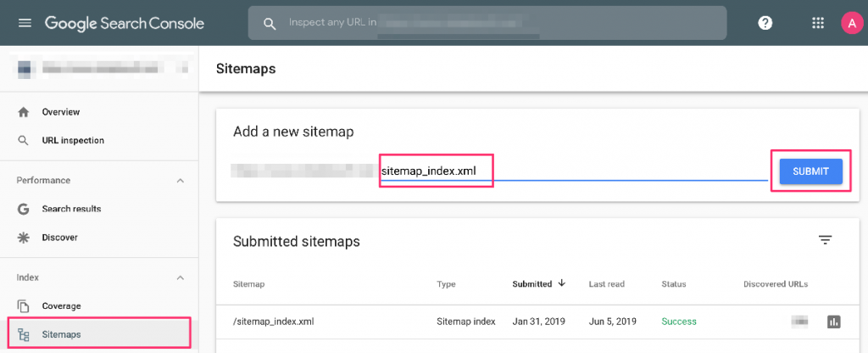This screenshot has height=353, width=868.
Task: Click the URL inspection magnifier icon
Action: (x=23, y=141)
